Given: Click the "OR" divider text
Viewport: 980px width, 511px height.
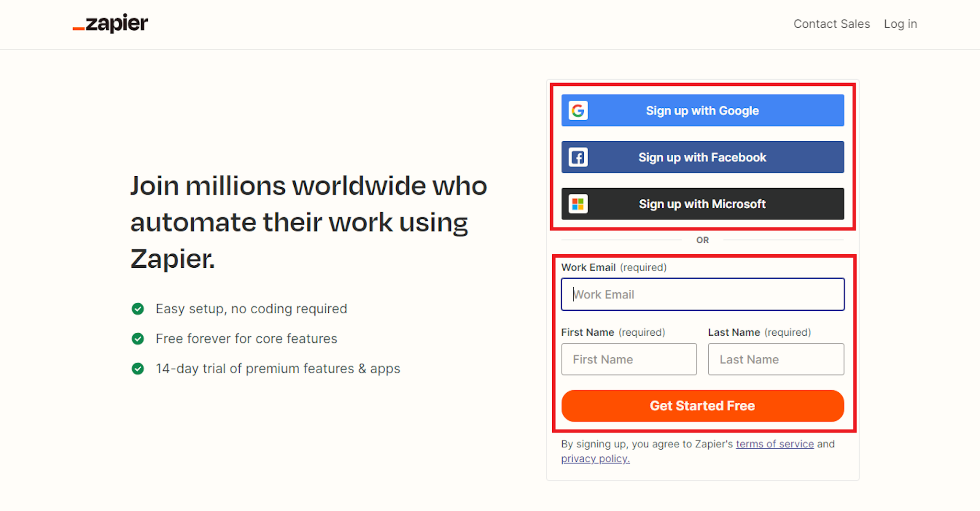Looking at the screenshot, I should coord(702,240).
